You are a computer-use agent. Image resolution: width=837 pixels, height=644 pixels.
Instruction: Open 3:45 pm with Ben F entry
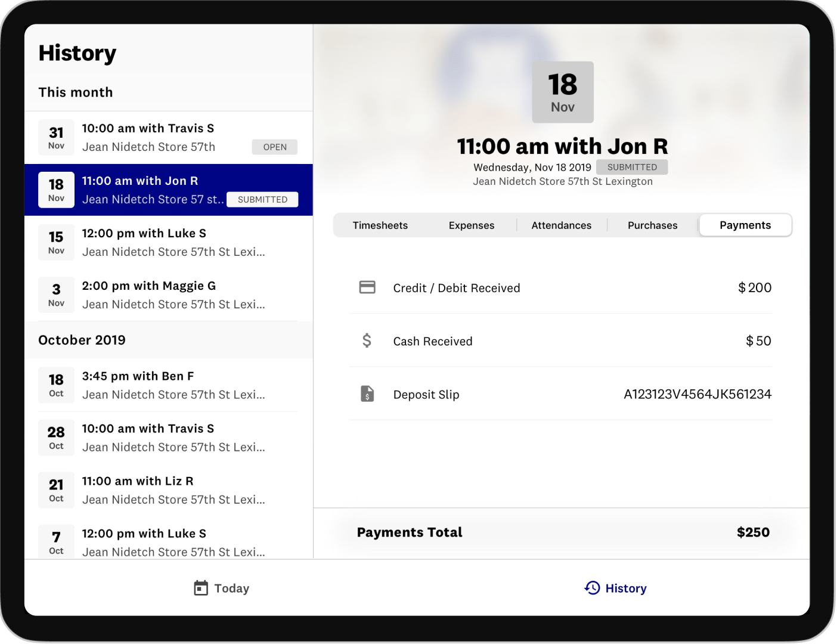(173, 385)
